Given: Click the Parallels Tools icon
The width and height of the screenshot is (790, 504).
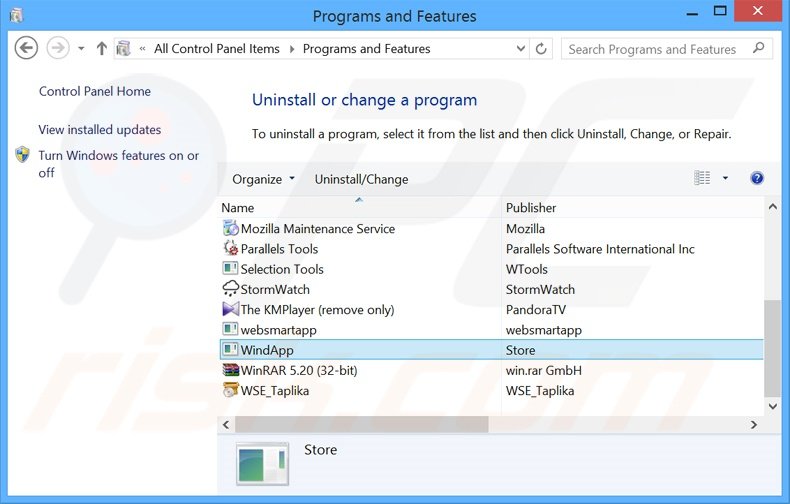Looking at the screenshot, I should (230, 248).
